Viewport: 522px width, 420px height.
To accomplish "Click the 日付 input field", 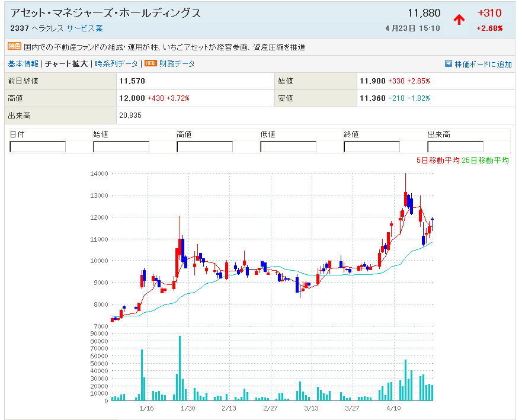I will point(37,147).
